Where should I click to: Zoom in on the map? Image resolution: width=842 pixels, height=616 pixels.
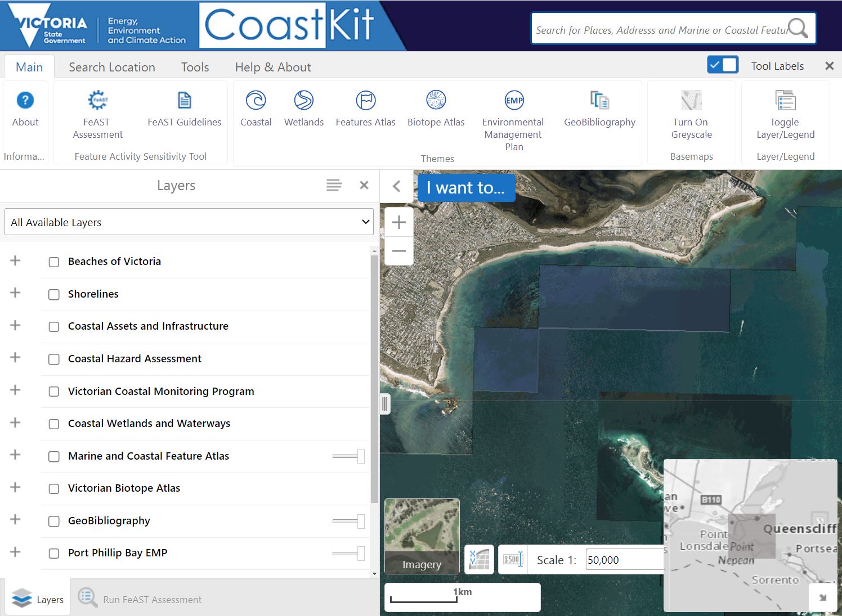tap(399, 222)
